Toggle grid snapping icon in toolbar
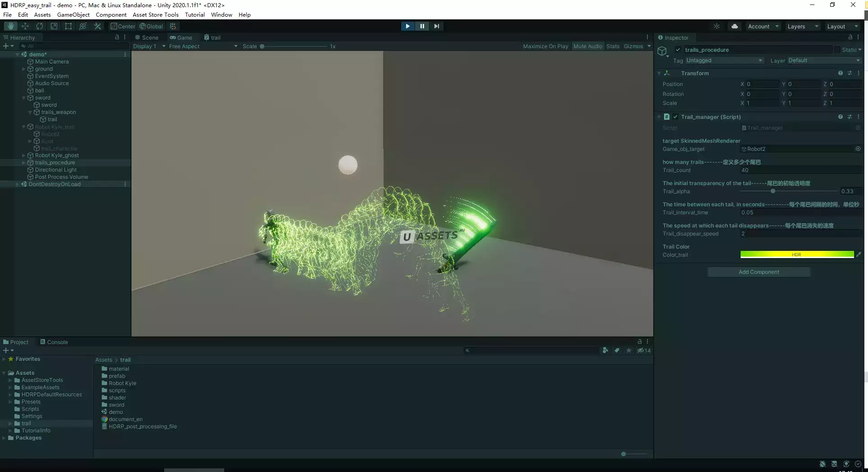This screenshot has height=472, width=868. pyautogui.click(x=172, y=26)
